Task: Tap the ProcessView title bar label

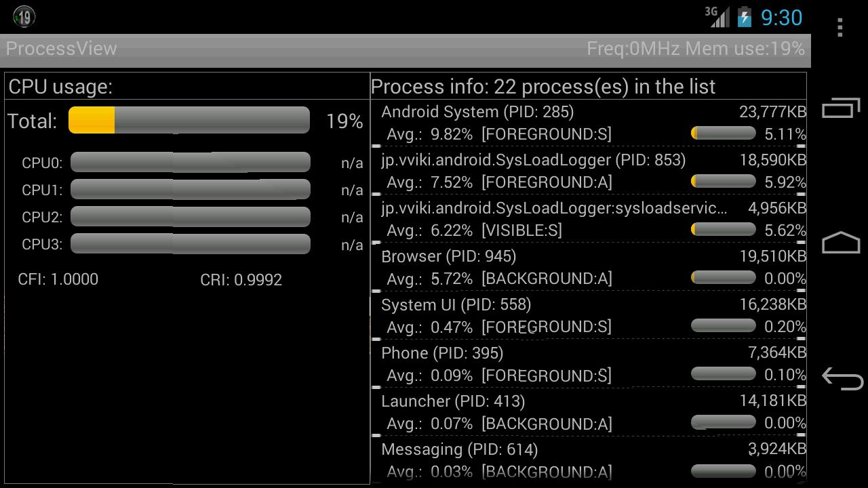Action: point(61,49)
